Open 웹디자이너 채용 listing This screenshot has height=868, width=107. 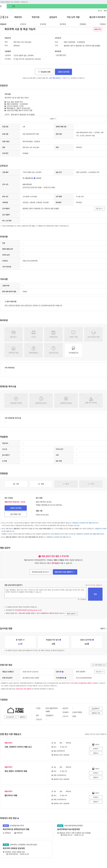[11, 796]
